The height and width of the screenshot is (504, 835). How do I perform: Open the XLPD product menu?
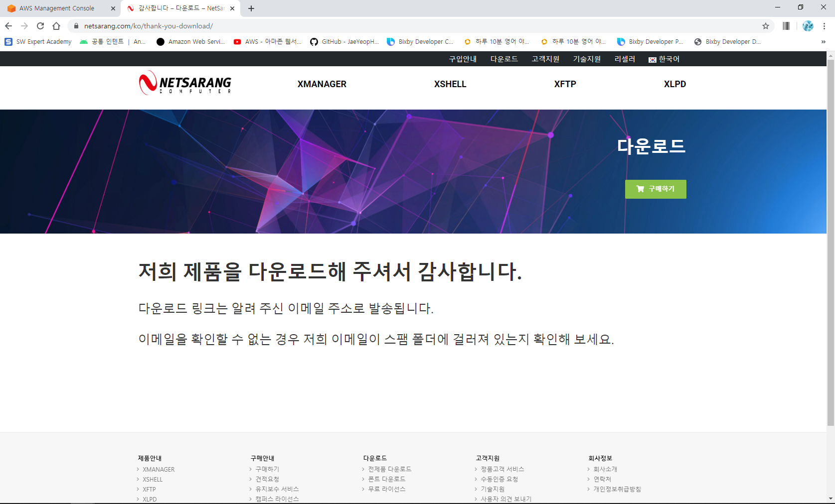point(675,84)
